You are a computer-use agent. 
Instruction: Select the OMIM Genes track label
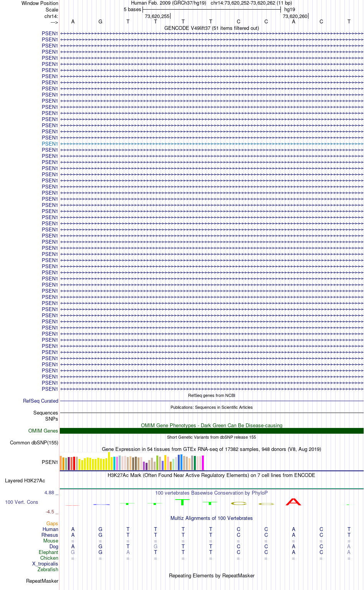43,431
